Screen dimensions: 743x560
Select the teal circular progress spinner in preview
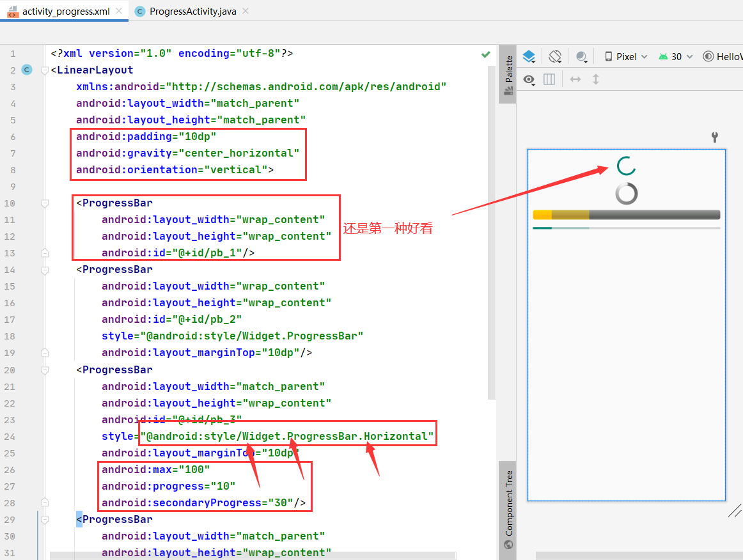(627, 166)
